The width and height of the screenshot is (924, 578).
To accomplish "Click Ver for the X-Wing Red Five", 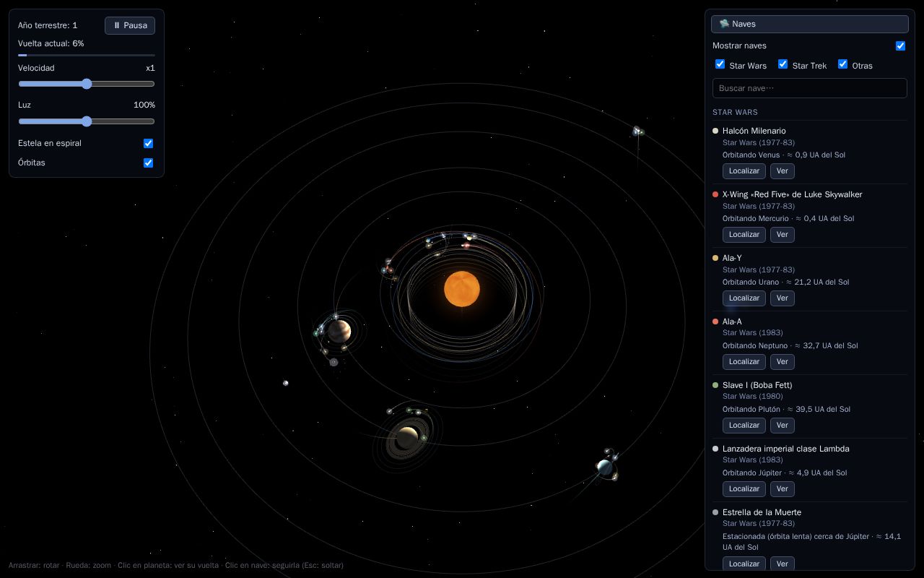I will 783,235.
